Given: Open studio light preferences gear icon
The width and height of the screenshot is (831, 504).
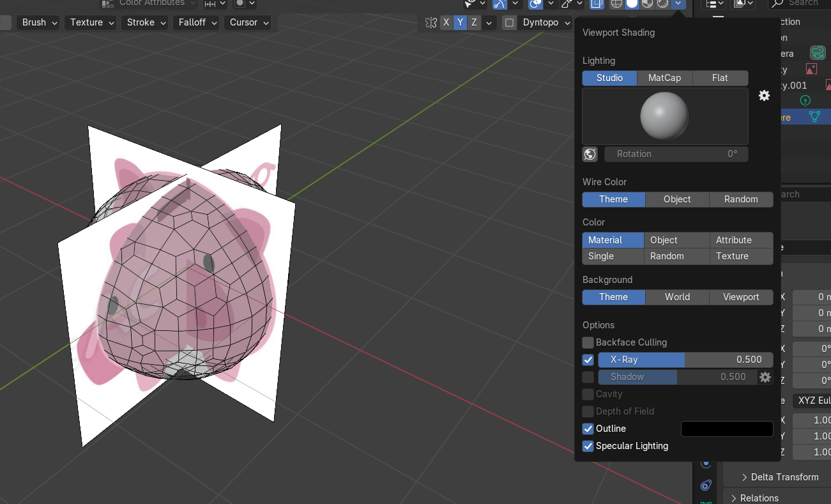Looking at the screenshot, I should tap(764, 95).
